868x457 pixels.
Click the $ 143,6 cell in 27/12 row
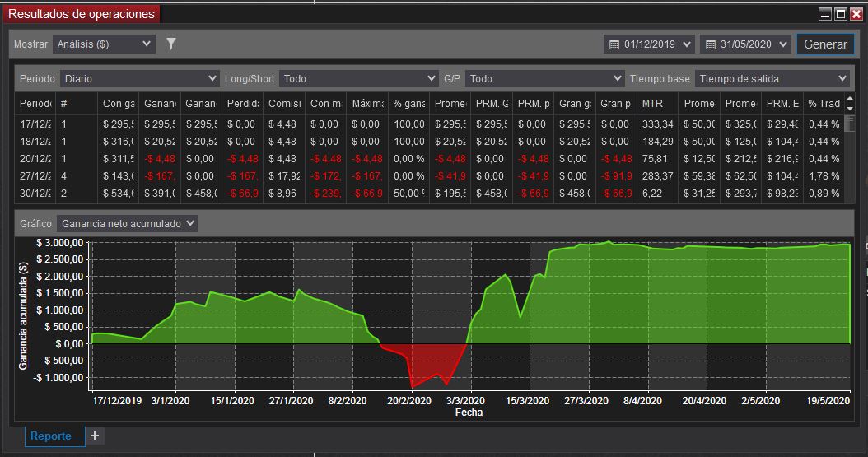coord(119,176)
